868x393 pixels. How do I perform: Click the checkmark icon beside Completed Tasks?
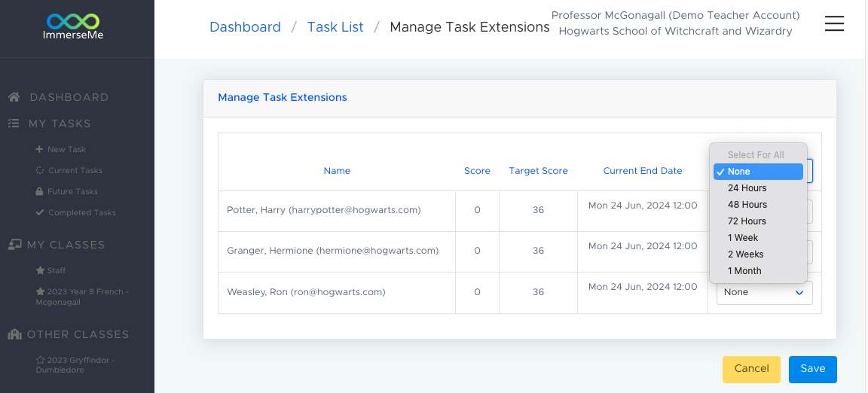click(39, 212)
